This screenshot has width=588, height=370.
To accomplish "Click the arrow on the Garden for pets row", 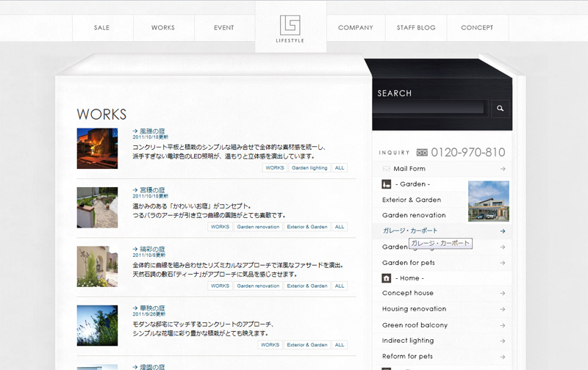I will [503, 263].
